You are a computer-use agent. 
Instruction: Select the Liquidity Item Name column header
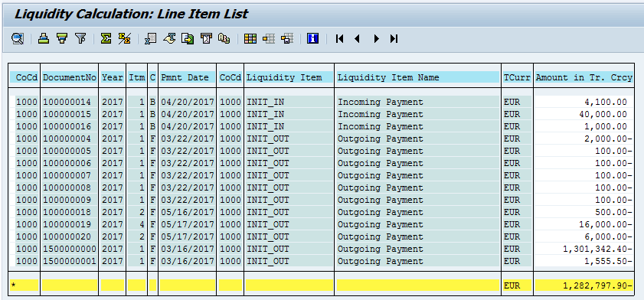point(417,77)
